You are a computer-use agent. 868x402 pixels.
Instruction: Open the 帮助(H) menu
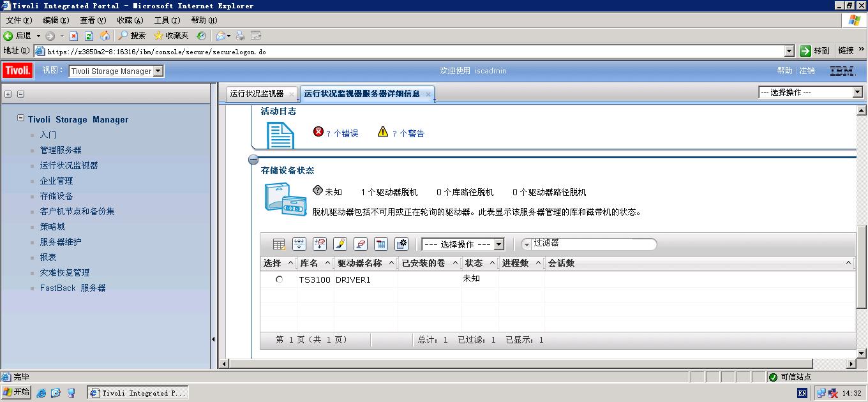pos(204,20)
